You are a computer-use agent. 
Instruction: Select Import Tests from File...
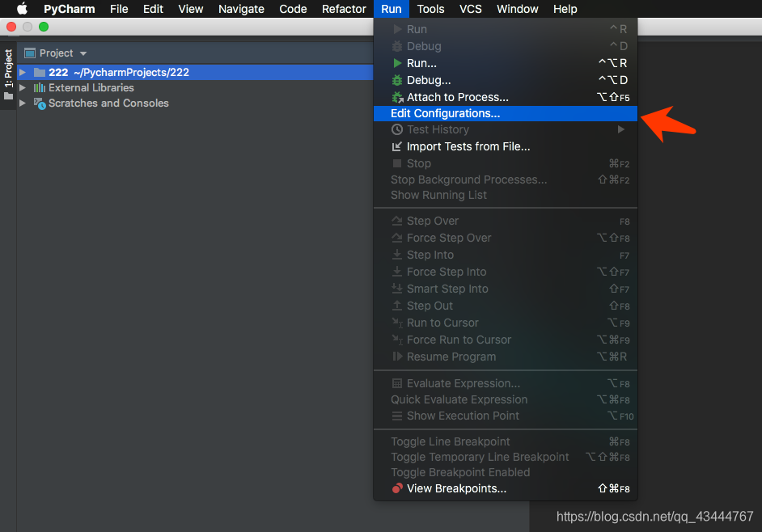tap(506, 146)
